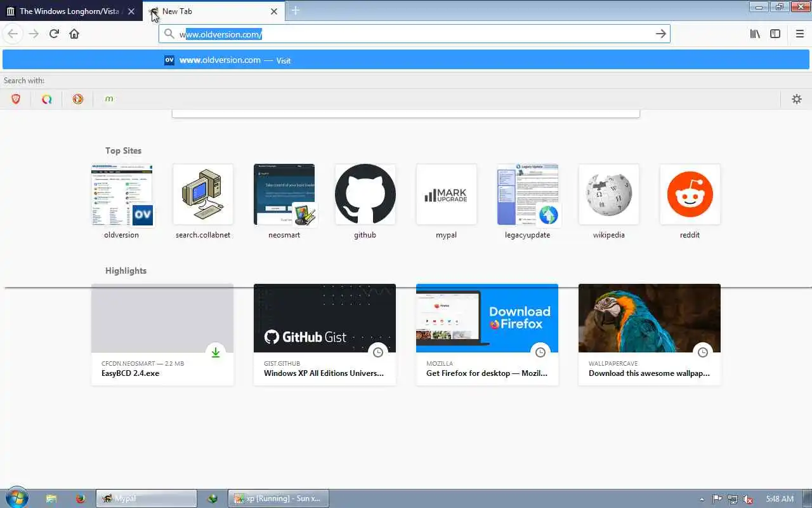Switch to The Windows Longhorn/Vista tab
The width and height of the screenshot is (812, 508).
[71, 11]
